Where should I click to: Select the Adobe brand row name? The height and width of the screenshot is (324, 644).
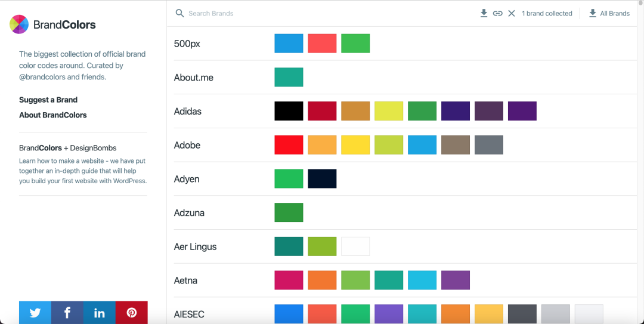tap(187, 145)
